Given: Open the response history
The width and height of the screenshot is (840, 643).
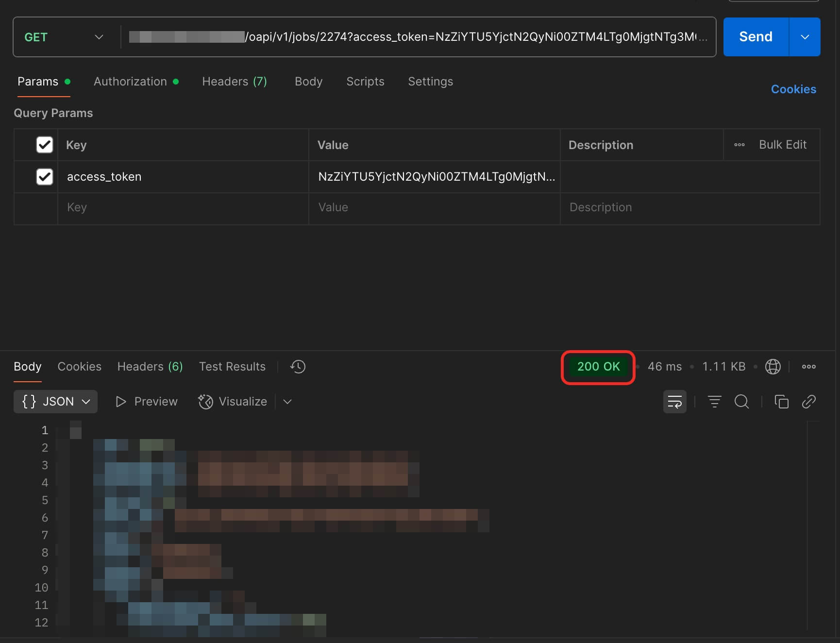Looking at the screenshot, I should point(298,367).
